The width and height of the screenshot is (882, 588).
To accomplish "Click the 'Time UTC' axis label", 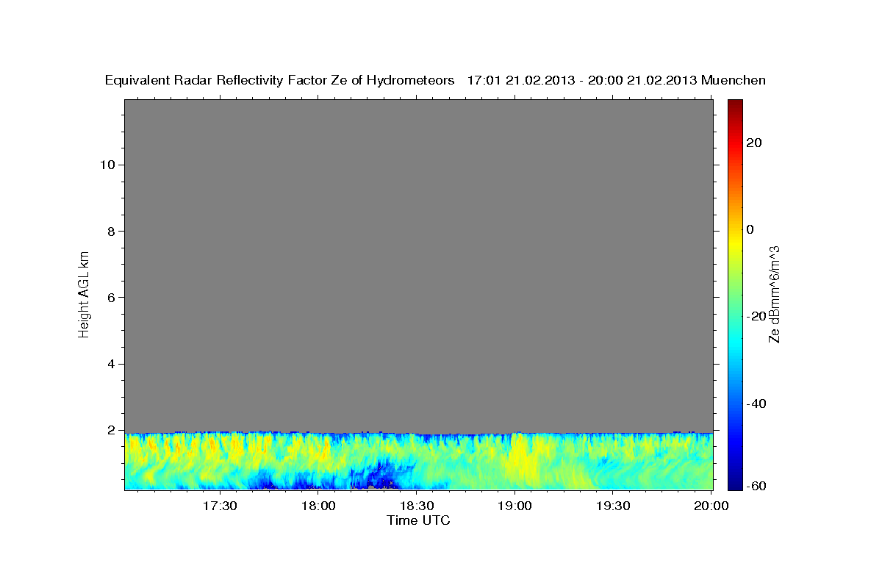I will pyautogui.click(x=418, y=520).
